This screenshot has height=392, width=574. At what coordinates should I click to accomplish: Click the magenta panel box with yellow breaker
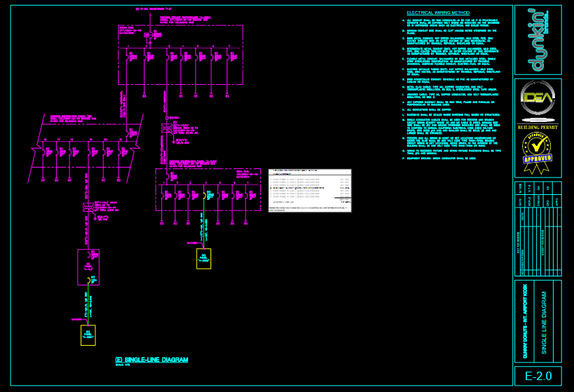click(x=88, y=267)
